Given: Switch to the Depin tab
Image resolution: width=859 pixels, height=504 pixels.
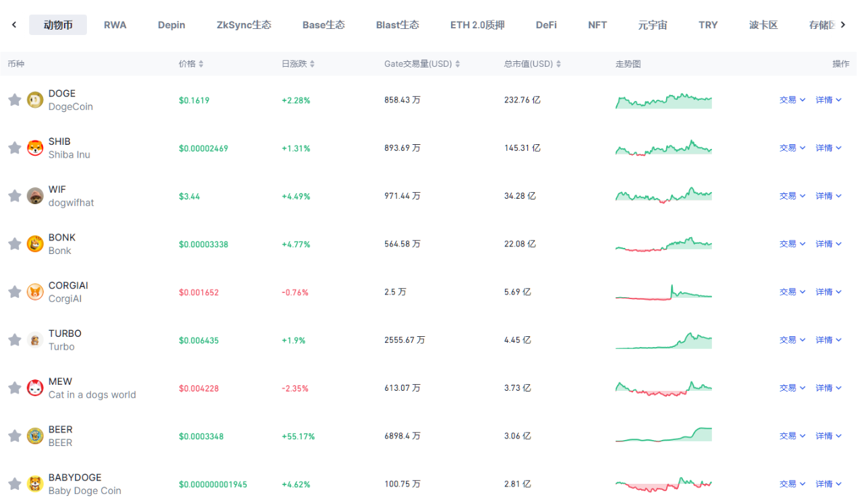Looking at the screenshot, I should pos(171,25).
